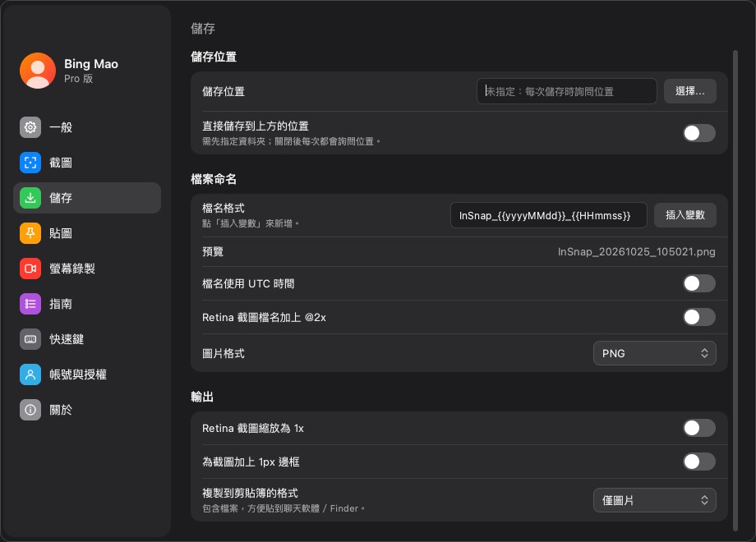This screenshot has height=542, width=756.
Task: Click the gear icon for 一般
Action: click(30, 127)
